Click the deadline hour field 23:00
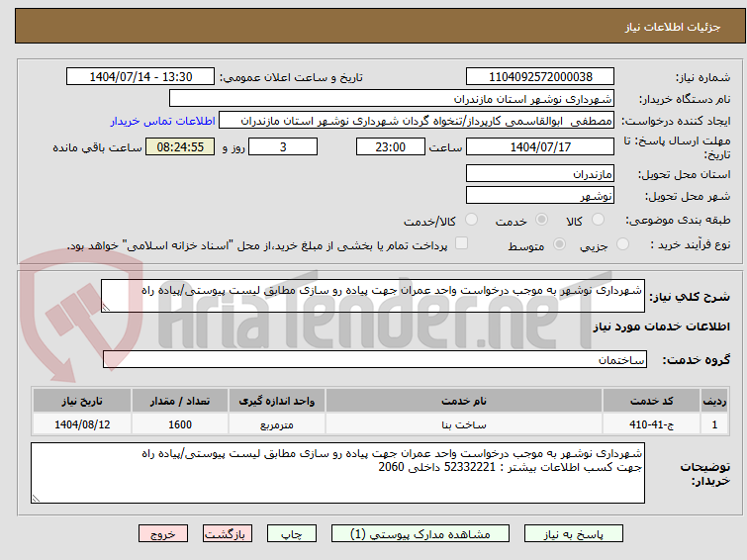The image size is (747, 560). coord(391,146)
